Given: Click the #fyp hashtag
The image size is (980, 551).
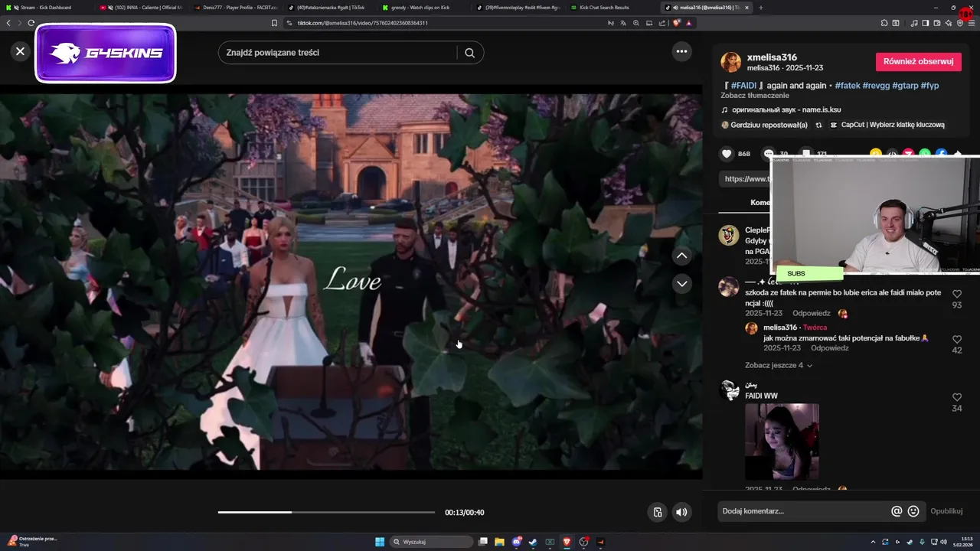Looking at the screenshot, I should click(929, 86).
